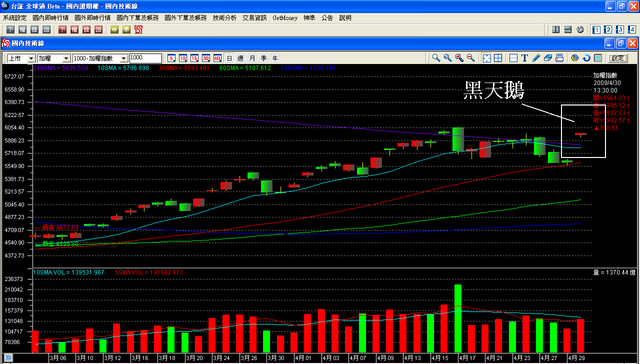This screenshot has width=640, height=364.
Task: Select the horizontal line drawing tool
Action: [x=514, y=58]
